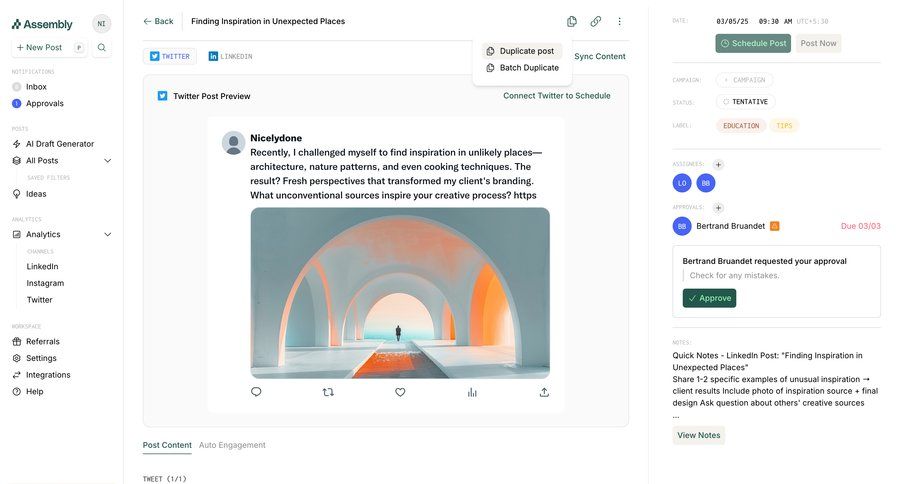900x484 pixels.
Task: Add an approver with plus icon
Action: [x=718, y=208]
